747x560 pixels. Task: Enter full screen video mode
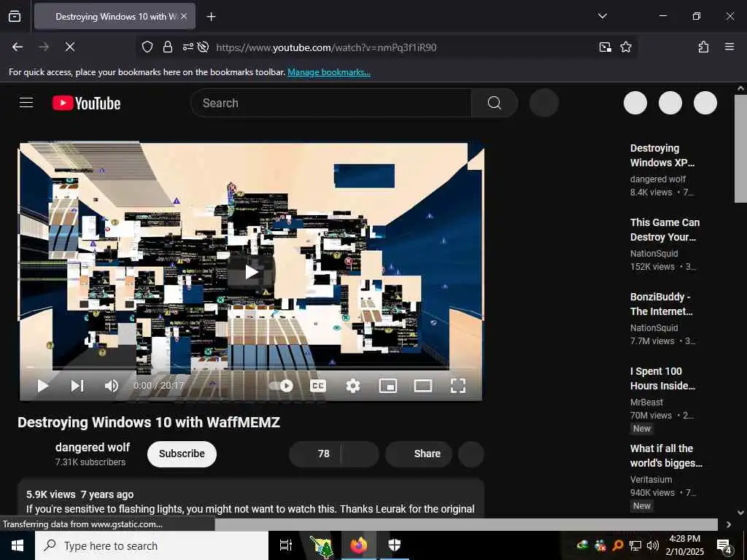[x=458, y=386]
